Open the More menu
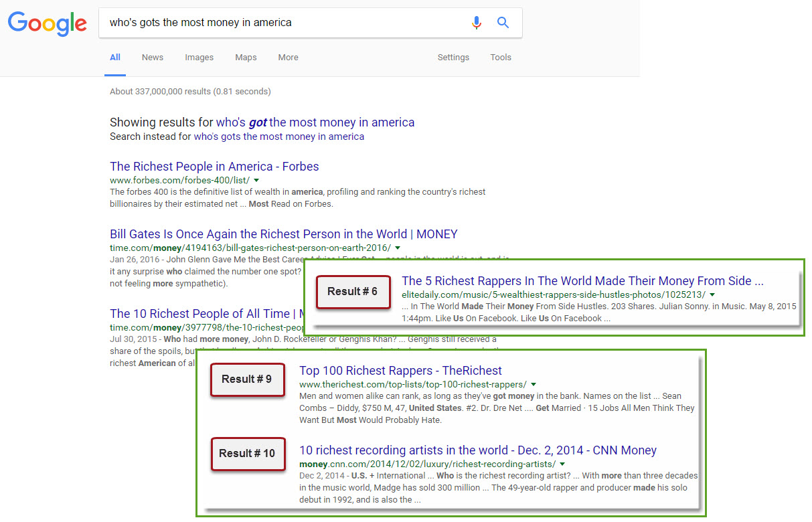This screenshot has width=812, height=522. coord(289,58)
